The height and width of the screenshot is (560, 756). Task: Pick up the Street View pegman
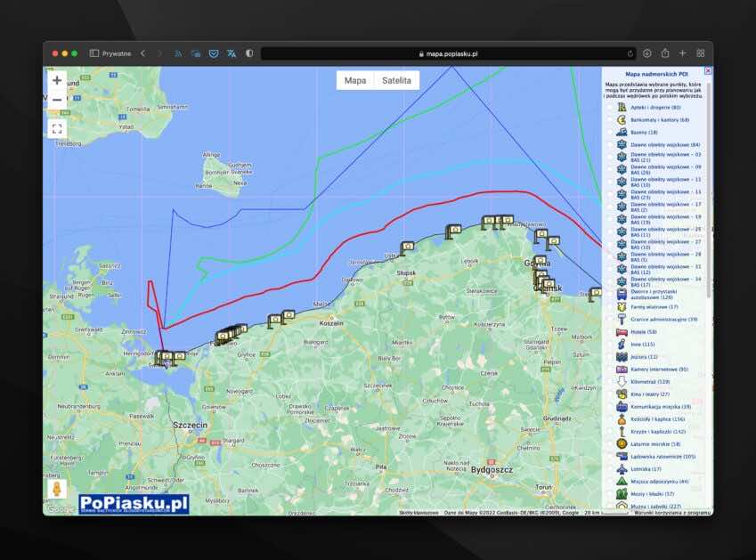click(x=57, y=490)
